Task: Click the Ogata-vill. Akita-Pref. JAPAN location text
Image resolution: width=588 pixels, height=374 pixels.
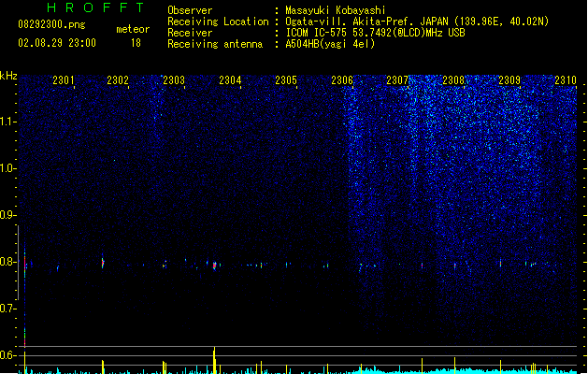Action: click(x=417, y=22)
